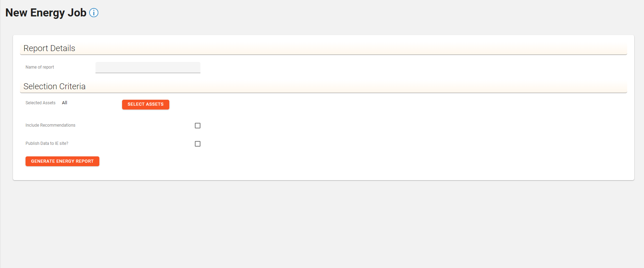Click Generate Energy Report button
The width and height of the screenshot is (644, 268).
click(62, 161)
